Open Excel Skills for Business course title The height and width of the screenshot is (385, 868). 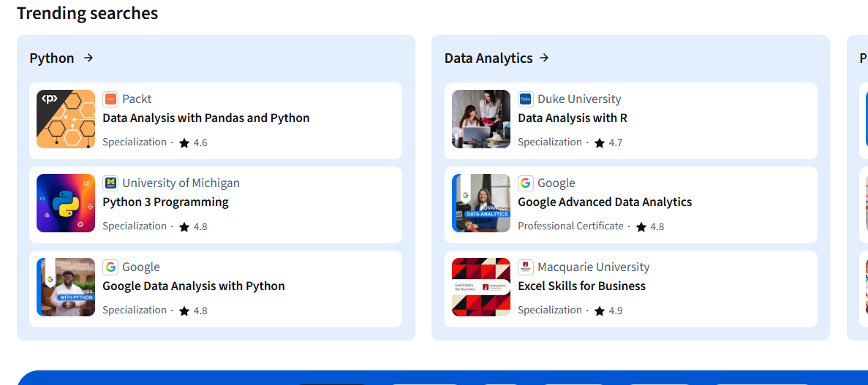(x=582, y=286)
